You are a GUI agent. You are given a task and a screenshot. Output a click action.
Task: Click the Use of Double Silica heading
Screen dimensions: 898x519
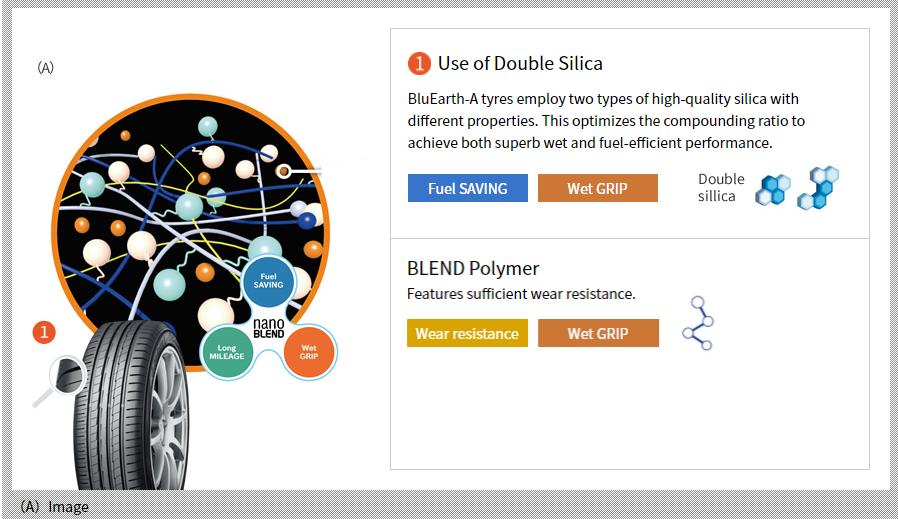(520, 64)
